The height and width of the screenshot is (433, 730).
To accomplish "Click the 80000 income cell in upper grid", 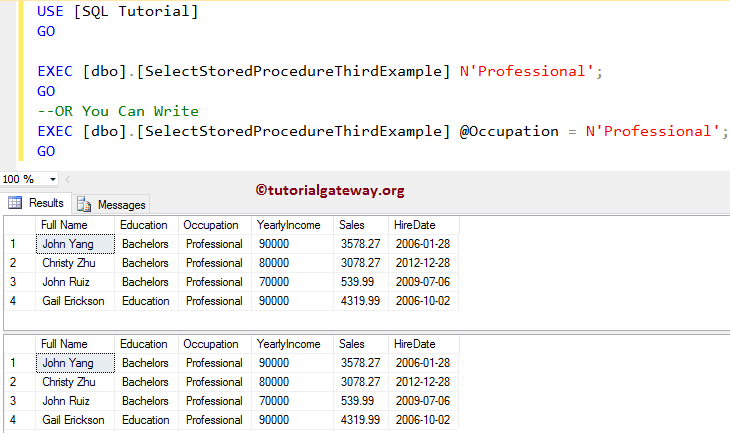I will pyautogui.click(x=292, y=263).
